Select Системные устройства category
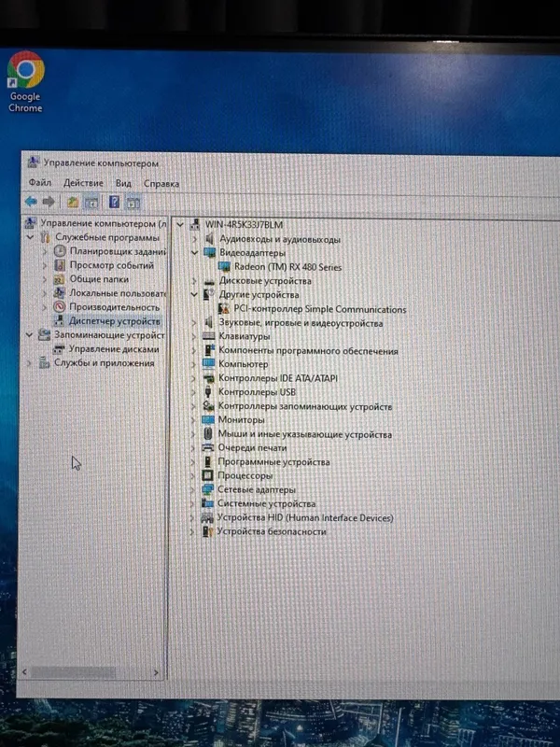 pos(266,503)
